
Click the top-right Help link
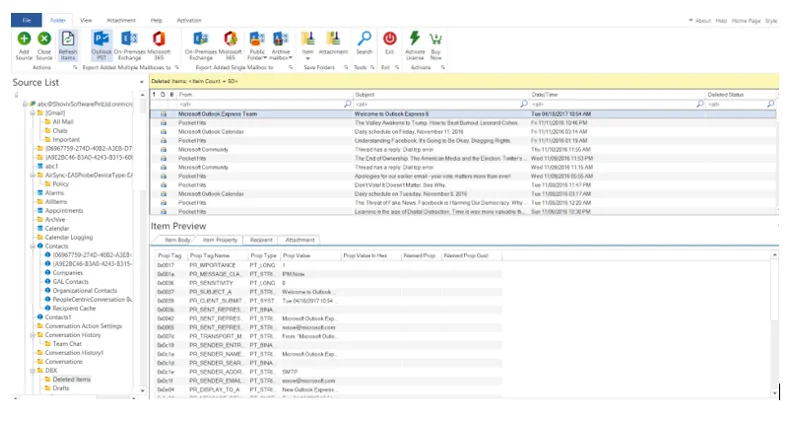point(721,21)
